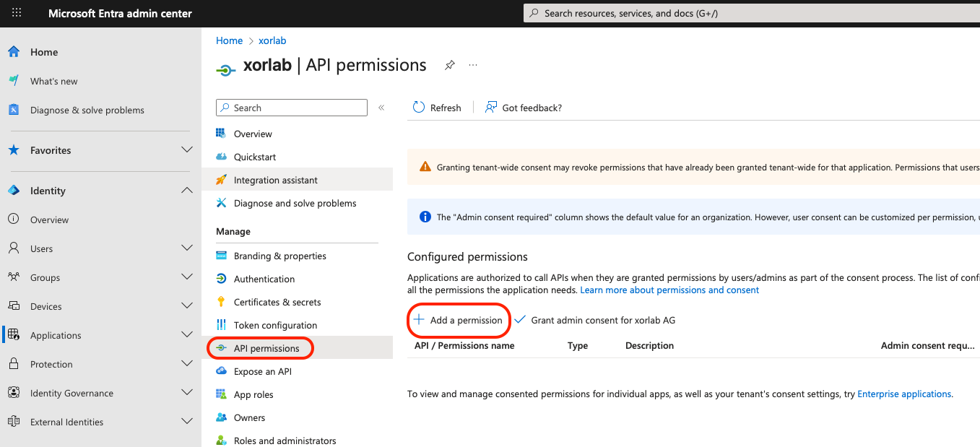Viewport: 980px width, 447px height.
Task: Click the Protection lock icon
Action: click(x=14, y=364)
